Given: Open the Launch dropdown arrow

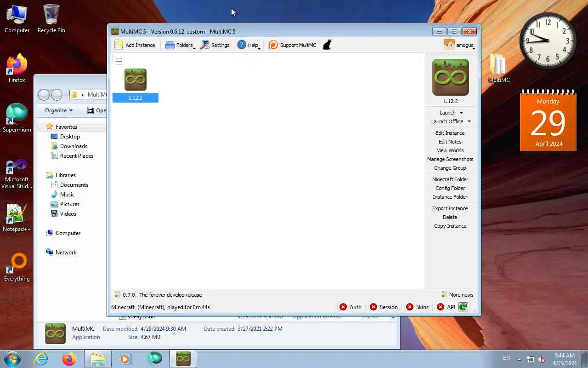Looking at the screenshot, I should [461, 113].
